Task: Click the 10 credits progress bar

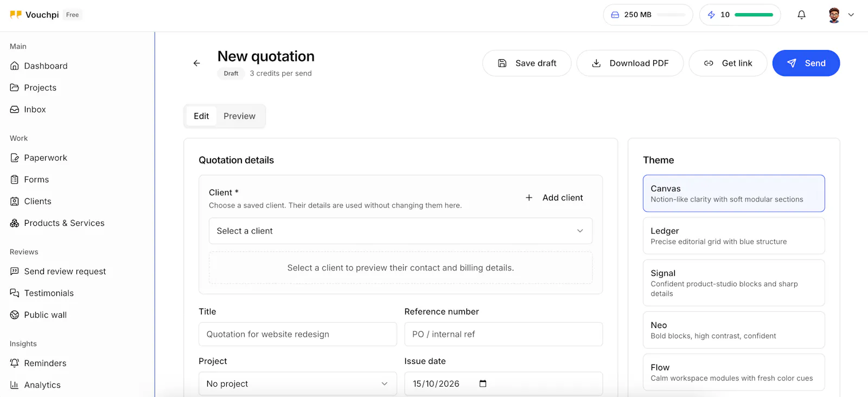Action: point(754,15)
